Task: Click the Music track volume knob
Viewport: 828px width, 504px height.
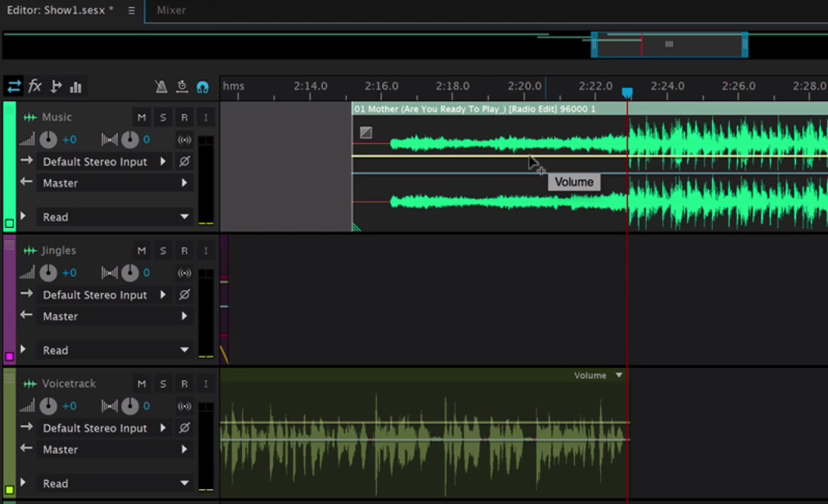Action: point(48,139)
